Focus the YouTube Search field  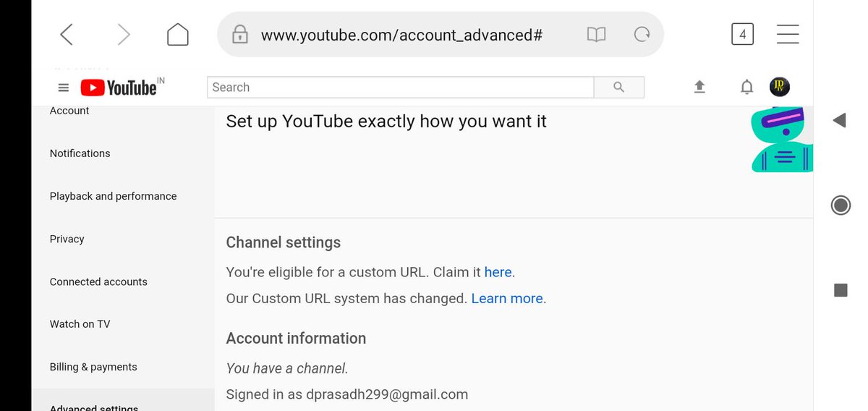(x=401, y=88)
